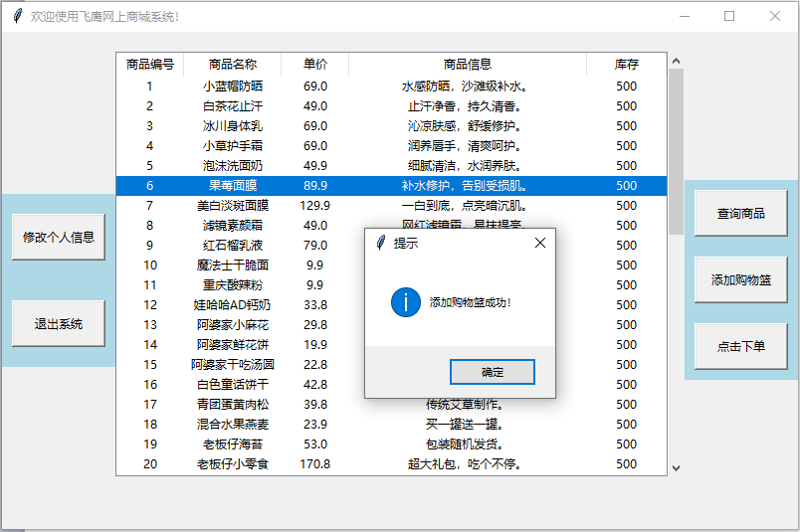Click the feather icon in the main window title bar

click(17, 16)
